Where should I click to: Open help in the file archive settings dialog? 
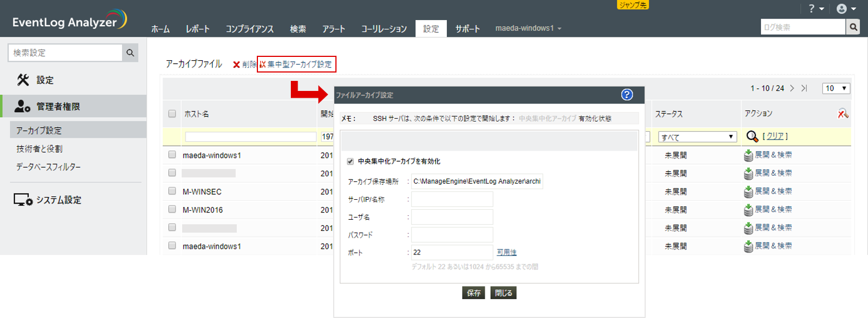click(x=627, y=95)
